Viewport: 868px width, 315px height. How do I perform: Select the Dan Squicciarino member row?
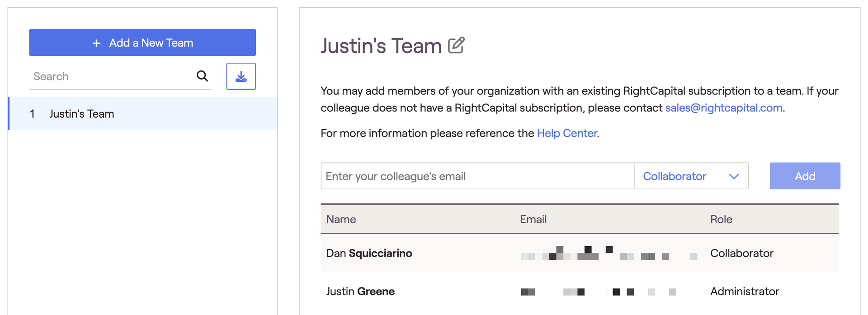coord(580,253)
